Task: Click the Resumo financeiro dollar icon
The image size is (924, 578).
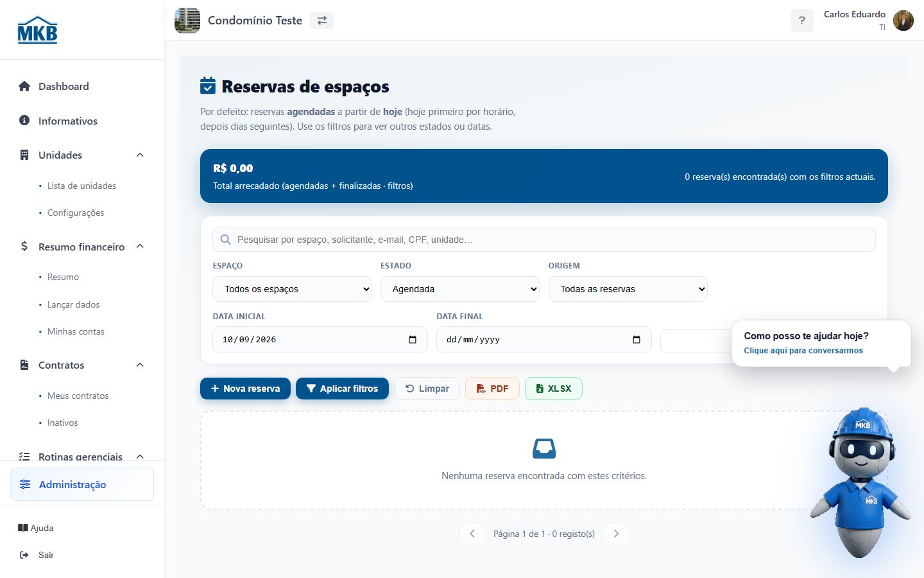Action: click(24, 246)
